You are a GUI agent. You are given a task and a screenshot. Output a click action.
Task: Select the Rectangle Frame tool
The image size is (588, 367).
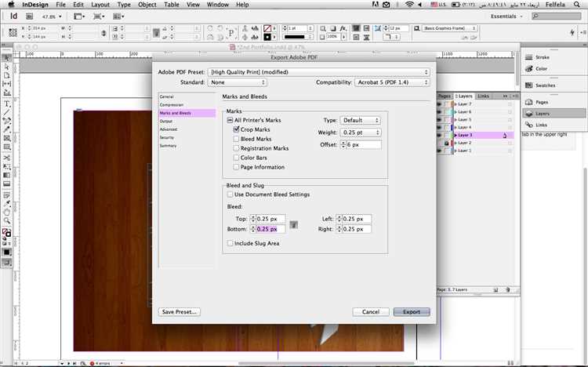(x=7, y=139)
